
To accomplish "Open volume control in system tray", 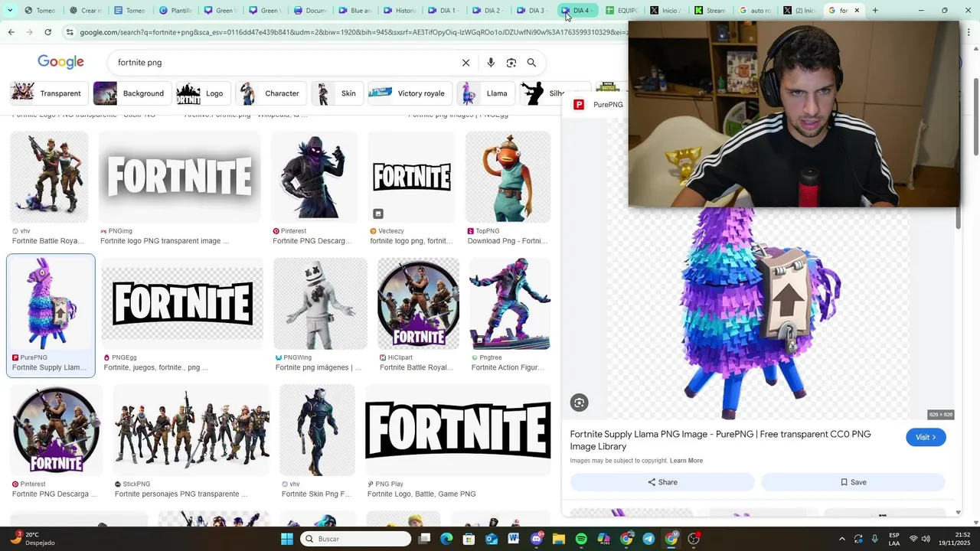I will (926, 539).
